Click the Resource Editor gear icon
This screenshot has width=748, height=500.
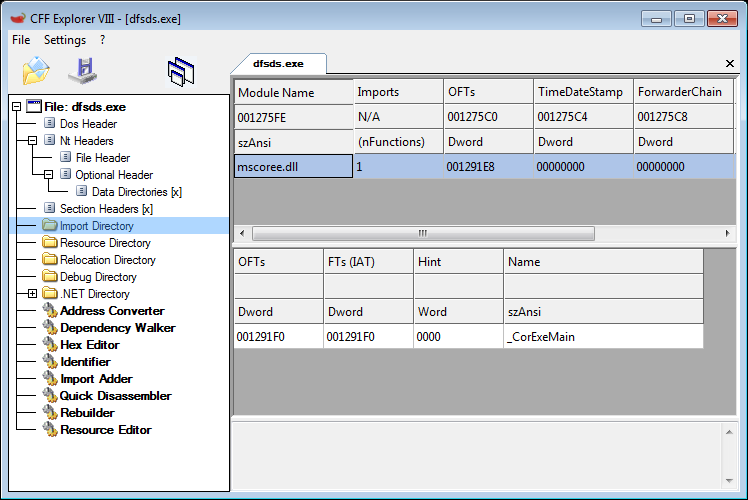pyautogui.click(x=50, y=430)
